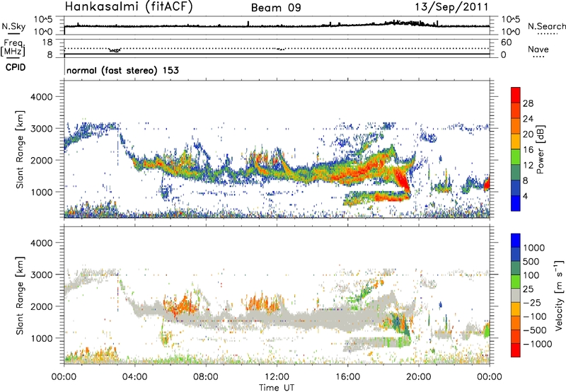Click the 16 label on the Power colorbar
The height and width of the screenshot is (392, 566).
[x=528, y=150]
